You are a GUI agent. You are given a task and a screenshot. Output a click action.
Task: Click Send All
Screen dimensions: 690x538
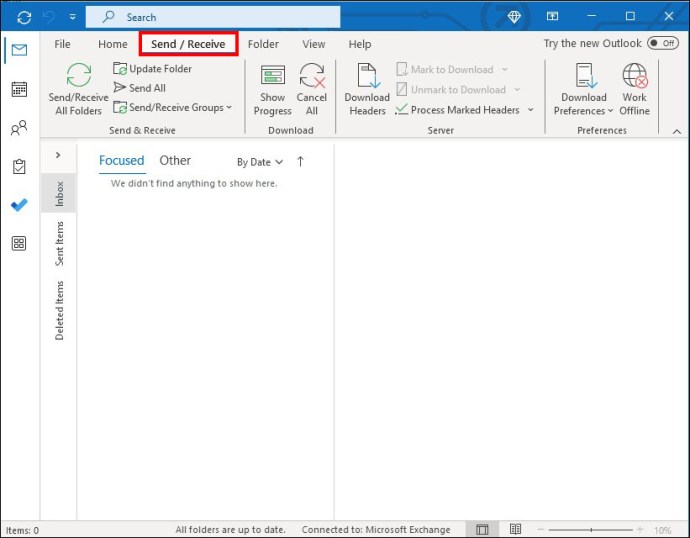click(139, 88)
